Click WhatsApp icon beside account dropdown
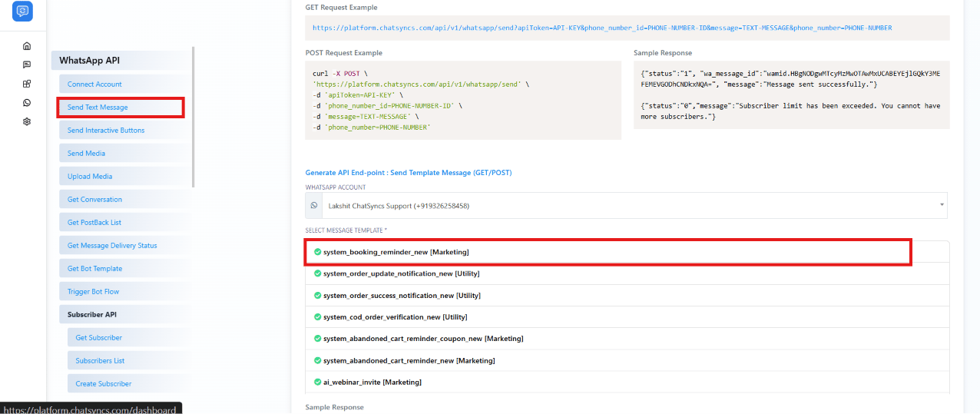Viewport: 980px width, 414px height. point(313,206)
